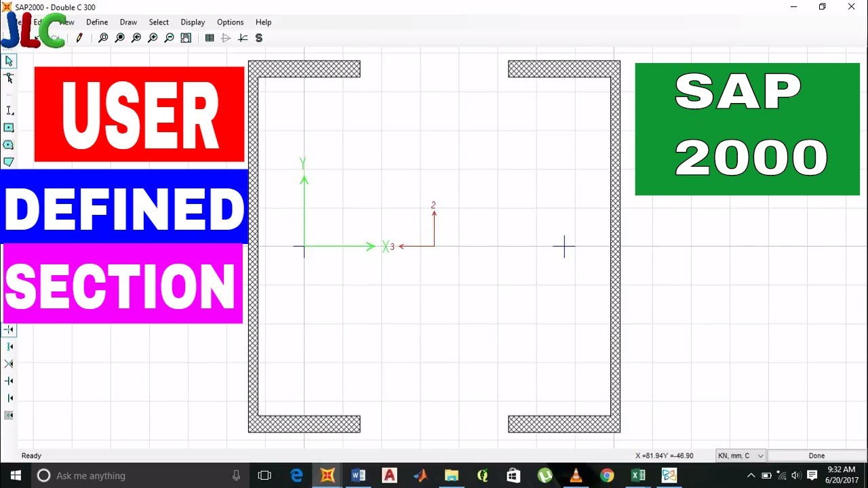868x488 pixels.
Task: Open File Explorer from the taskbar
Action: pos(452,476)
